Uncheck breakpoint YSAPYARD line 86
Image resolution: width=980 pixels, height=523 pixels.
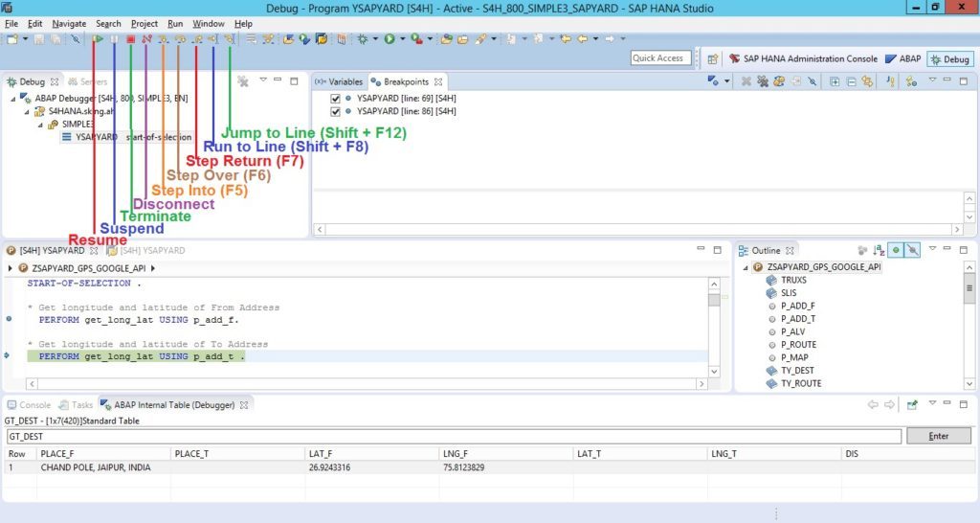(335, 111)
